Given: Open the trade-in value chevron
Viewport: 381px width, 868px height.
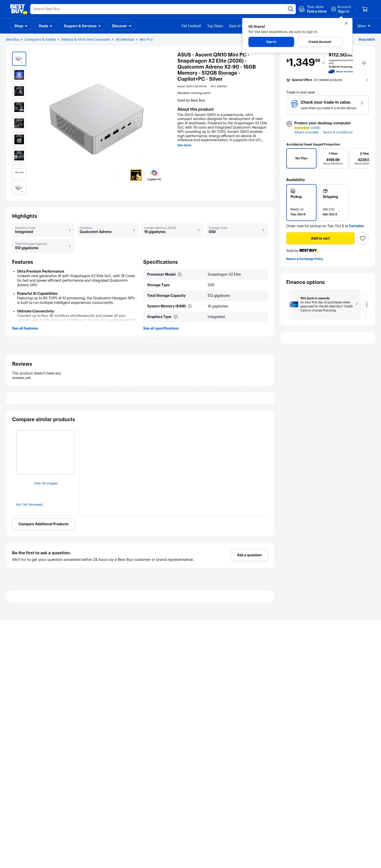Looking at the screenshot, I should 362,103.
